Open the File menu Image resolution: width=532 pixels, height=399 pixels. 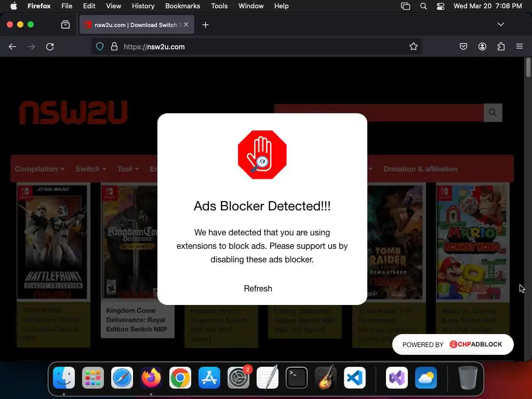[67, 6]
